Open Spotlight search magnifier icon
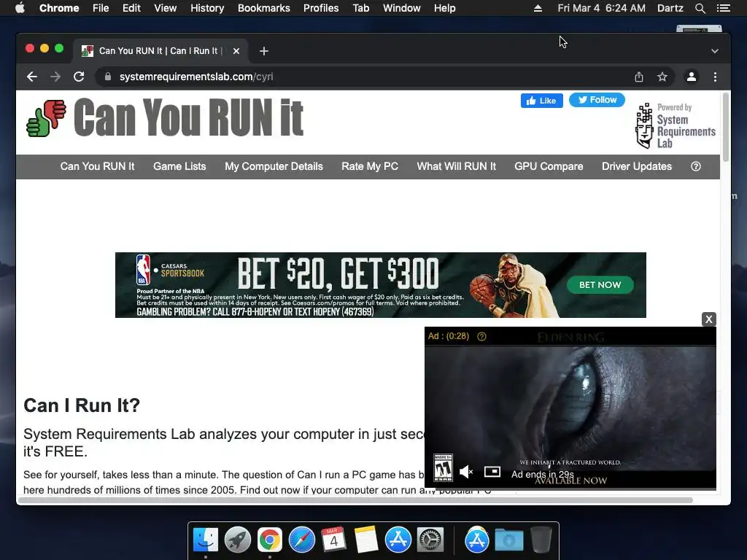 click(700, 8)
